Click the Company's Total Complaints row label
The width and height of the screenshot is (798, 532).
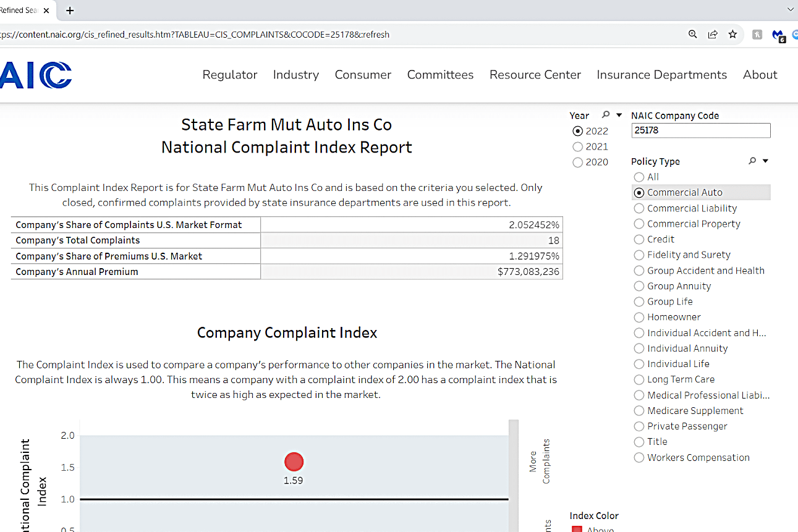click(x=78, y=240)
